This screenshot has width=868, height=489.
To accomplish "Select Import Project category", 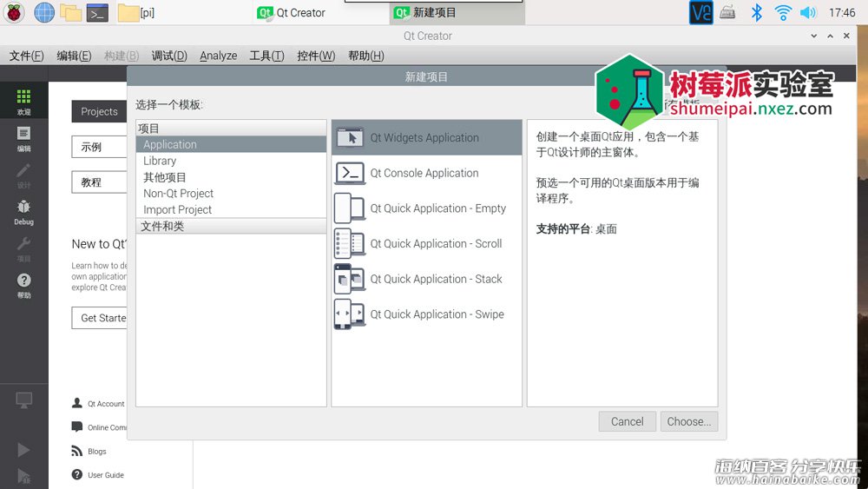I will click(x=231, y=209).
